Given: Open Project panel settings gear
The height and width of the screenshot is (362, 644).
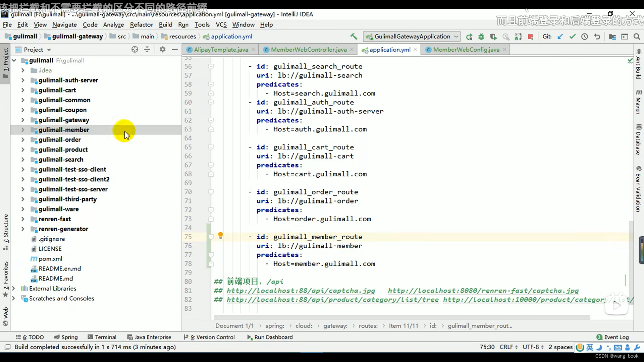Looking at the screenshot, I should click(163, 50).
